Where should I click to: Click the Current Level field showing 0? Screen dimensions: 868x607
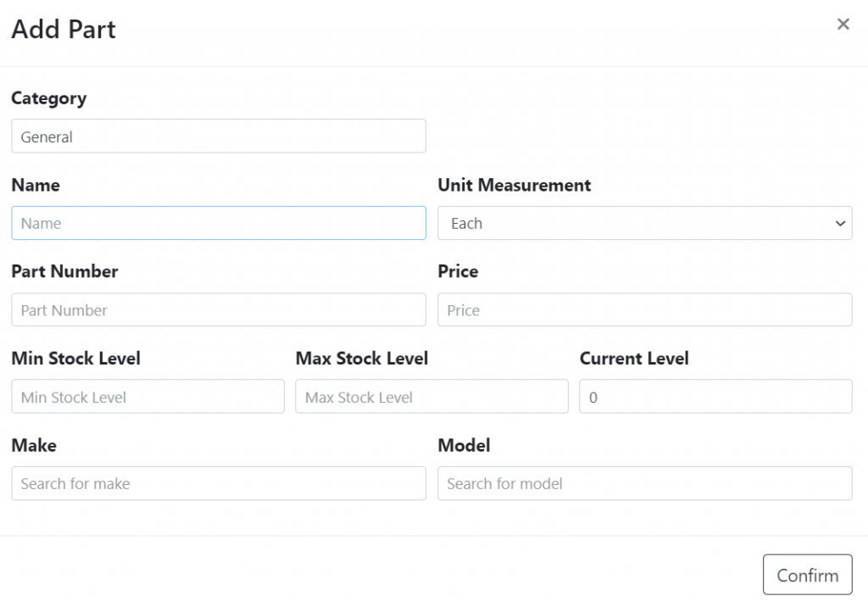tap(715, 397)
